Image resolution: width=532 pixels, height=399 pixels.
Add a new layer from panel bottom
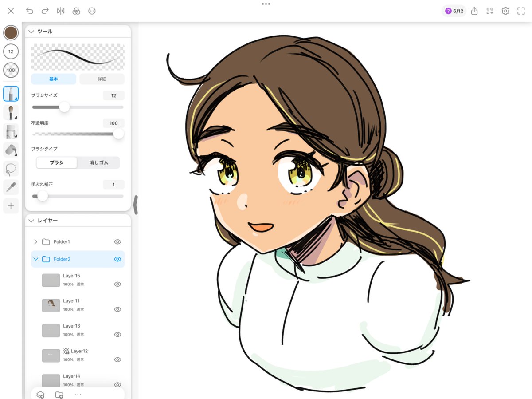(x=40, y=395)
